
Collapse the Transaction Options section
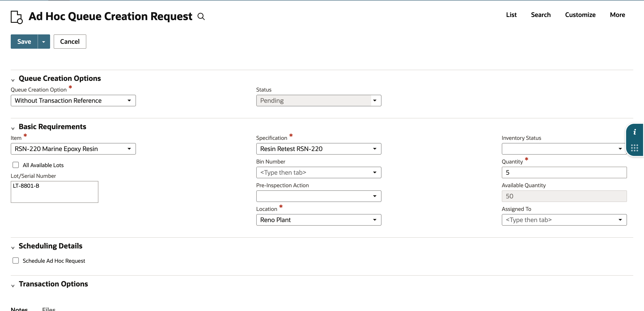coord(13,286)
